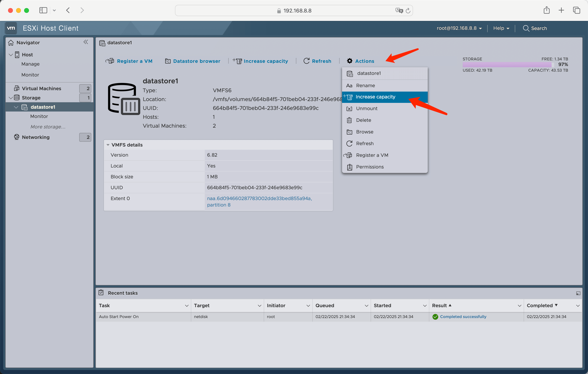This screenshot has height=374, width=588.
Task: Click the Register a VM toolbar icon
Action: 110,61
